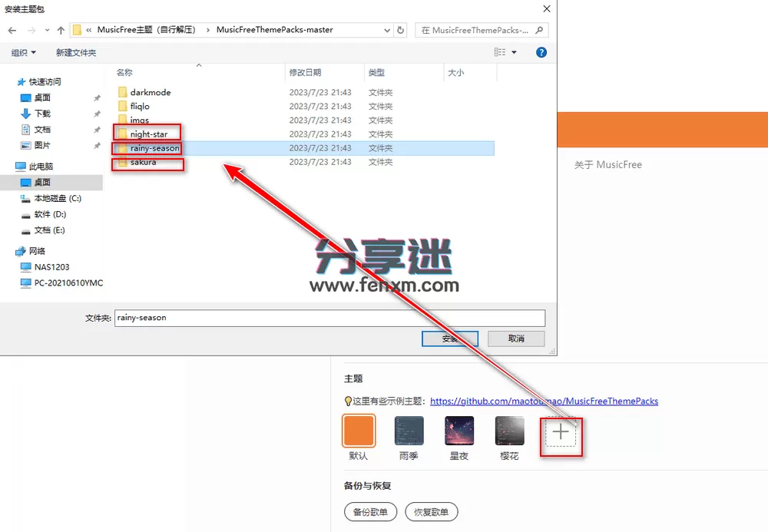This screenshot has height=532, width=768.
Task: Select the 雨季 theme thumbnail
Action: (x=409, y=431)
